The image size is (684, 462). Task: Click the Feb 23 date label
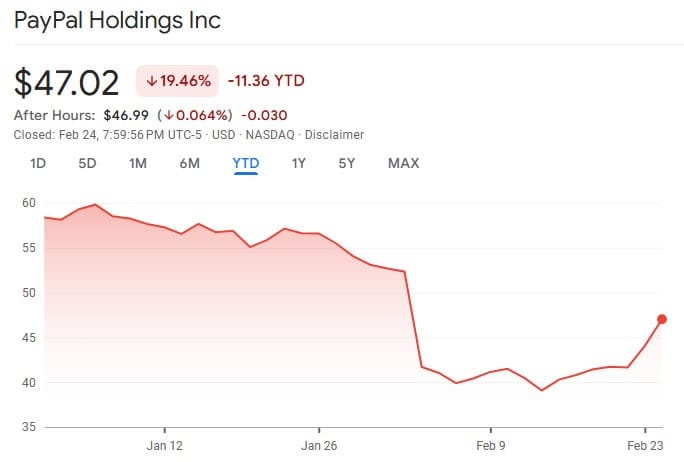645,445
